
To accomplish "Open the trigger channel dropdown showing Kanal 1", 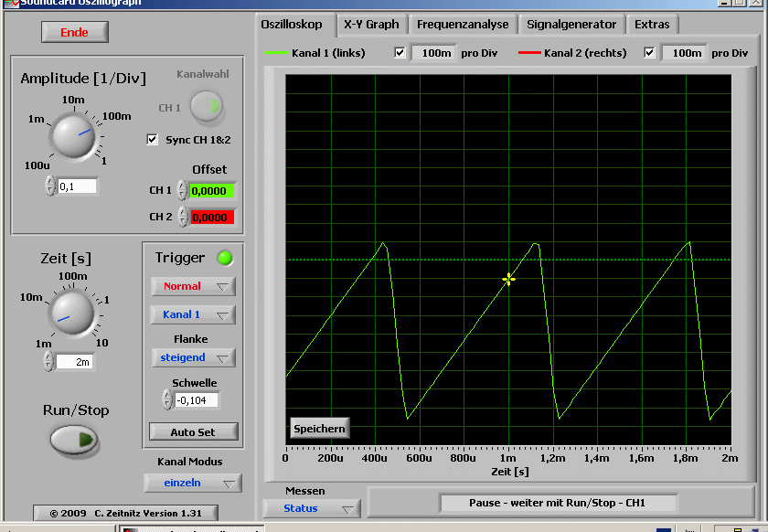I will coord(193,315).
